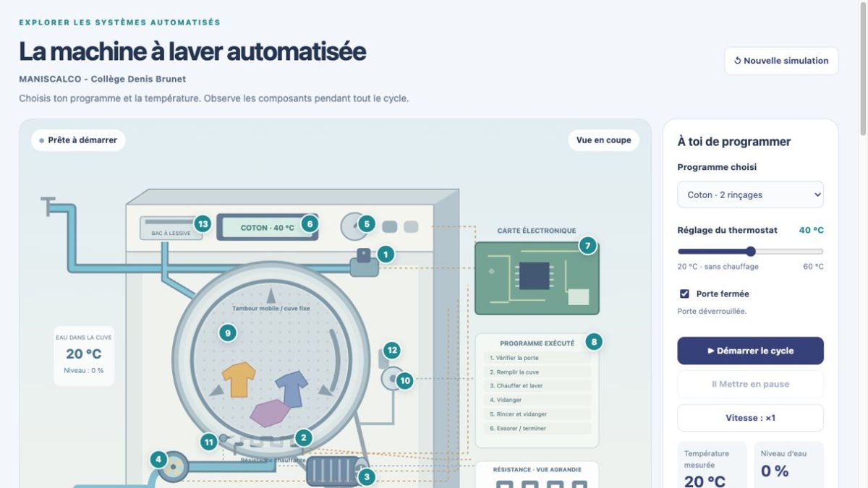Click step 2. Remplir la cuve
The width and height of the screenshot is (868, 488).
tap(537, 372)
